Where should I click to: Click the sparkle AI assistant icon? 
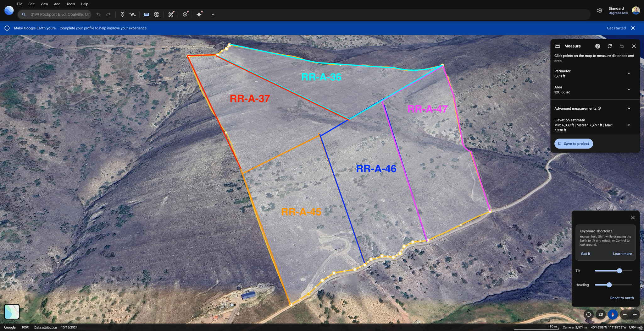point(199,14)
